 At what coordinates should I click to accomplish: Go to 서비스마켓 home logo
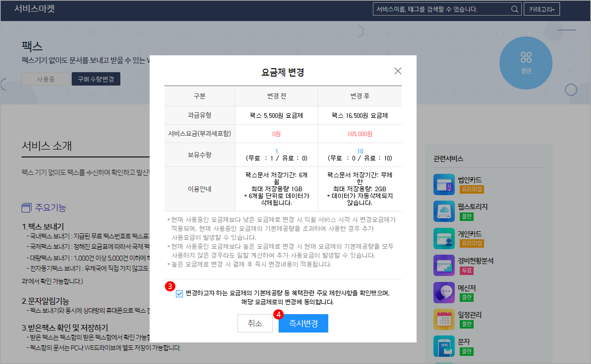34,9
